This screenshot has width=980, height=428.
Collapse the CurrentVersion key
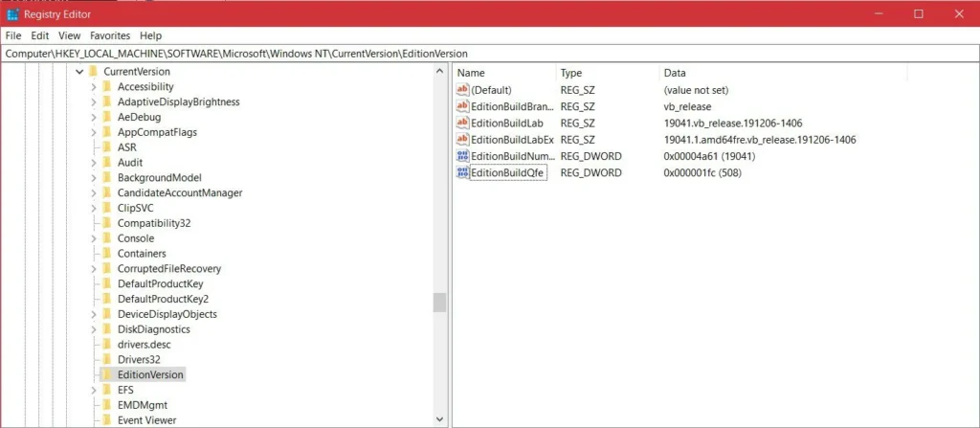79,72
